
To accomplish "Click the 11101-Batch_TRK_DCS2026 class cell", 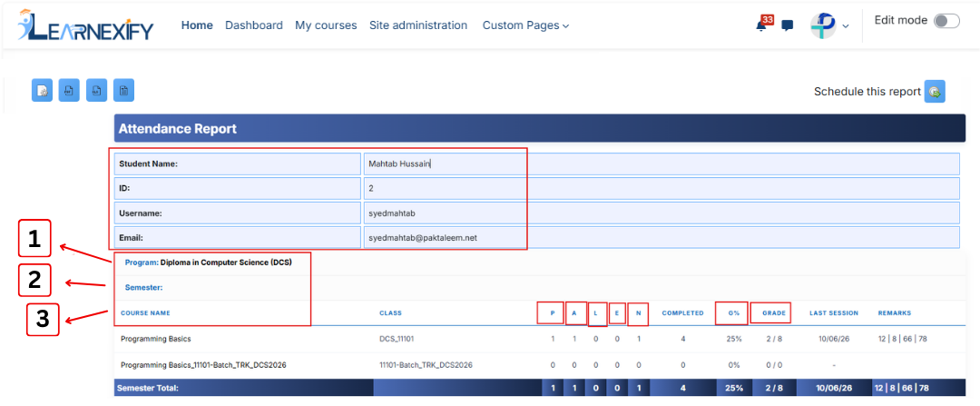I will point(426,364).
